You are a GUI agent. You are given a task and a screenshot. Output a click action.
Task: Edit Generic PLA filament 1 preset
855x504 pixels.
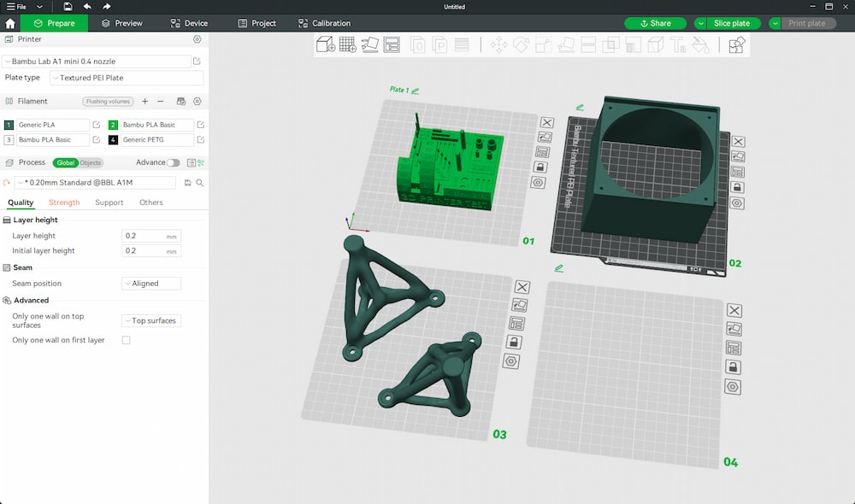click(x=97, y=125)
